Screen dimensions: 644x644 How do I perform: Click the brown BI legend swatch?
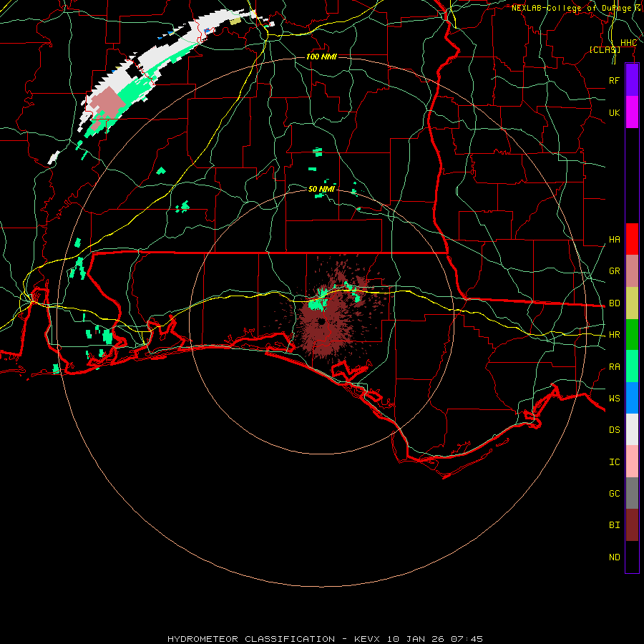(632, 525)
